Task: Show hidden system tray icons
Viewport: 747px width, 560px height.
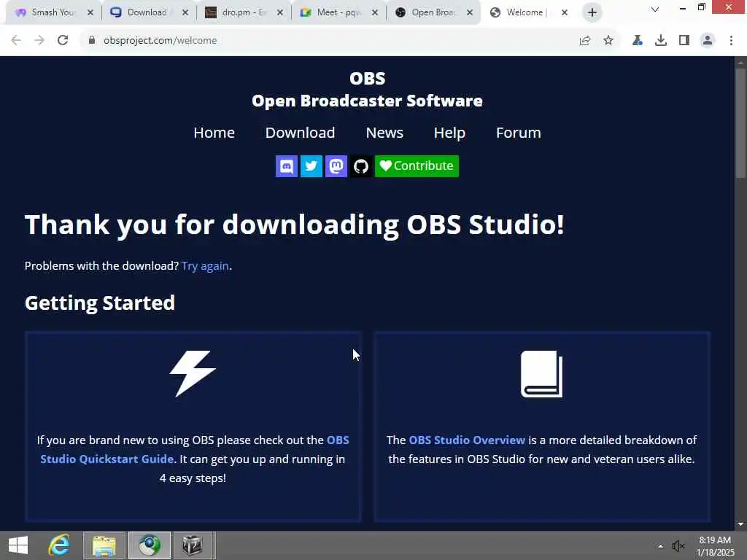Action: tap(661, 546)
